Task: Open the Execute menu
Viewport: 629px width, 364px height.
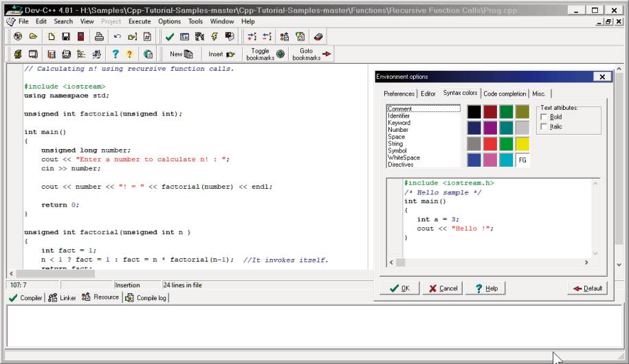Action: 140,21
